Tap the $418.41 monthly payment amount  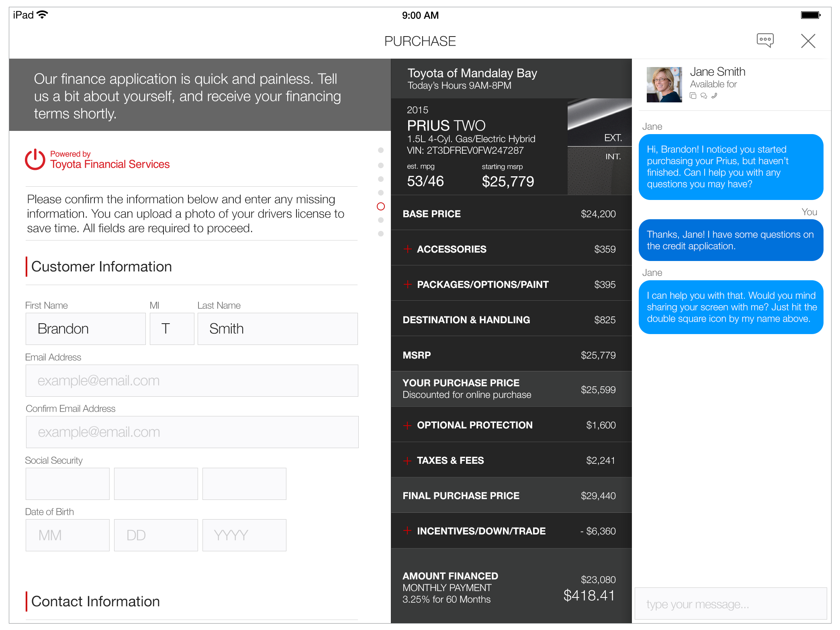tap(589, 595)
